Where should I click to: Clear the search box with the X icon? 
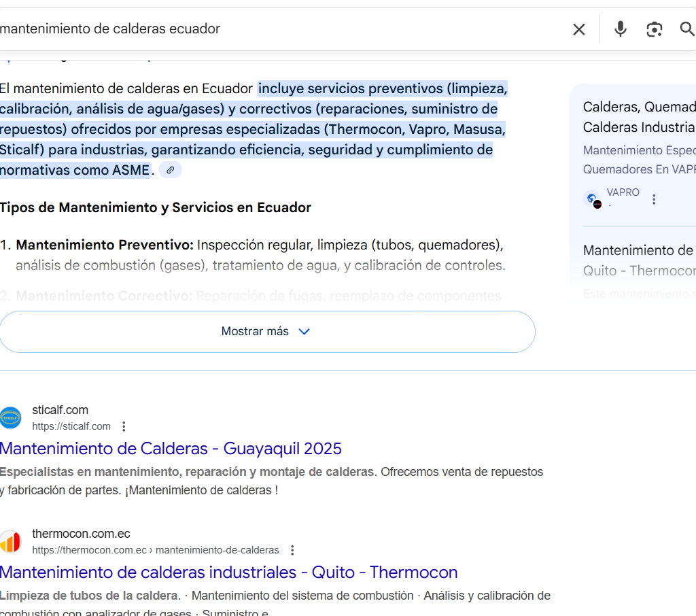[578, 29]
